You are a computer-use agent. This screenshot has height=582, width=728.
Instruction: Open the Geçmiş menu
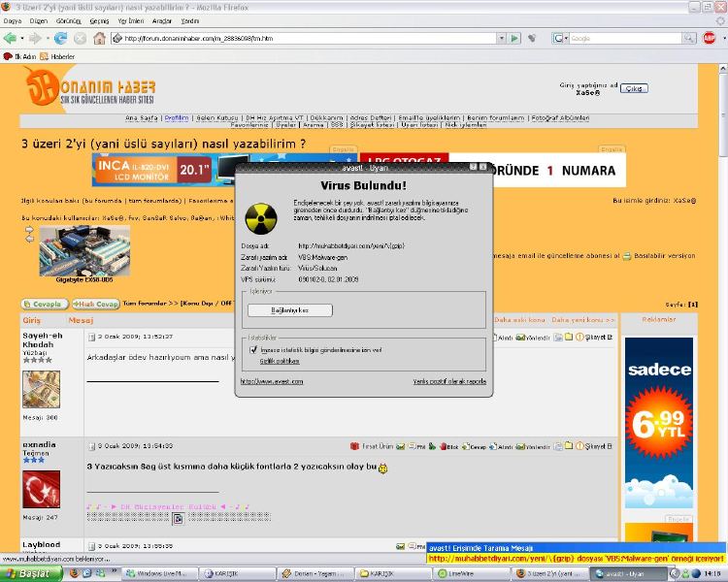pyautogui.click(x=99, y=21)
